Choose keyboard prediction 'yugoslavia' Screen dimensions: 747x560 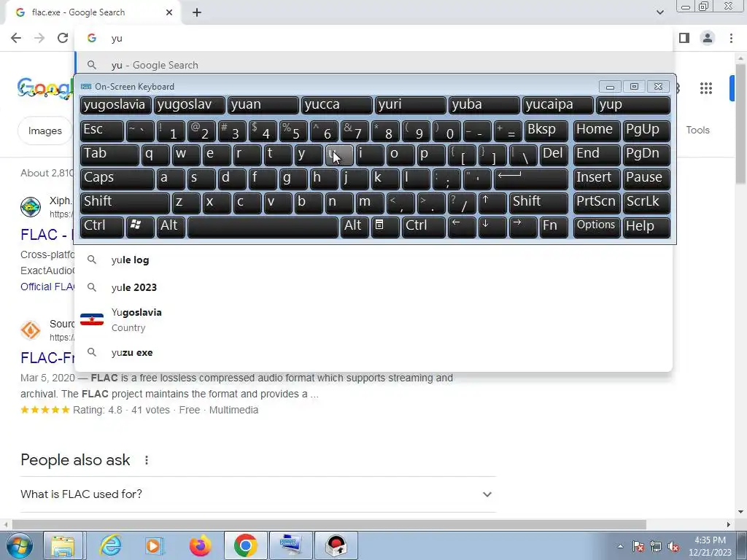click(116, 105)
